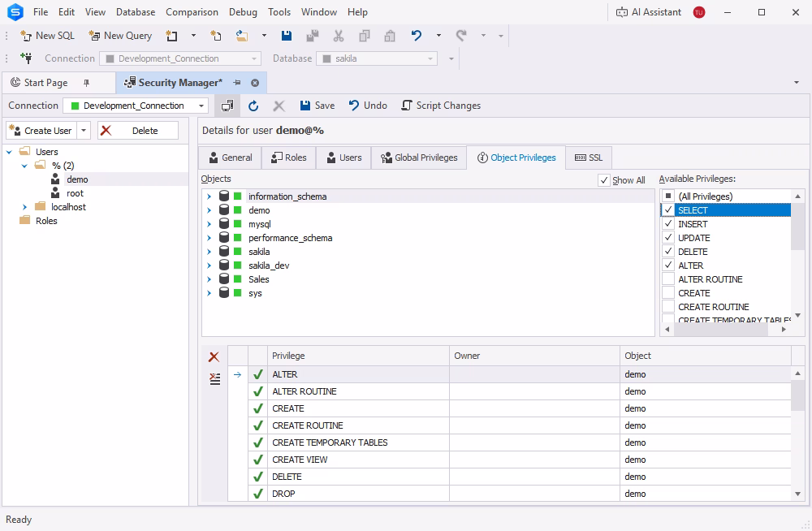Pin the Security Manager tab
812x531 pixels.
[x=237, y=83]
